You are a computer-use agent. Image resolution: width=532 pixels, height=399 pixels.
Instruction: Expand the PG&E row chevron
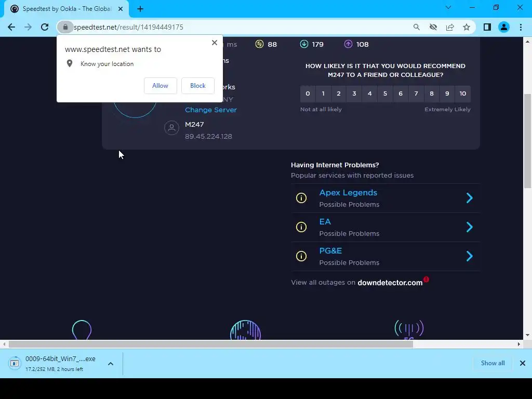click(470, 256)
